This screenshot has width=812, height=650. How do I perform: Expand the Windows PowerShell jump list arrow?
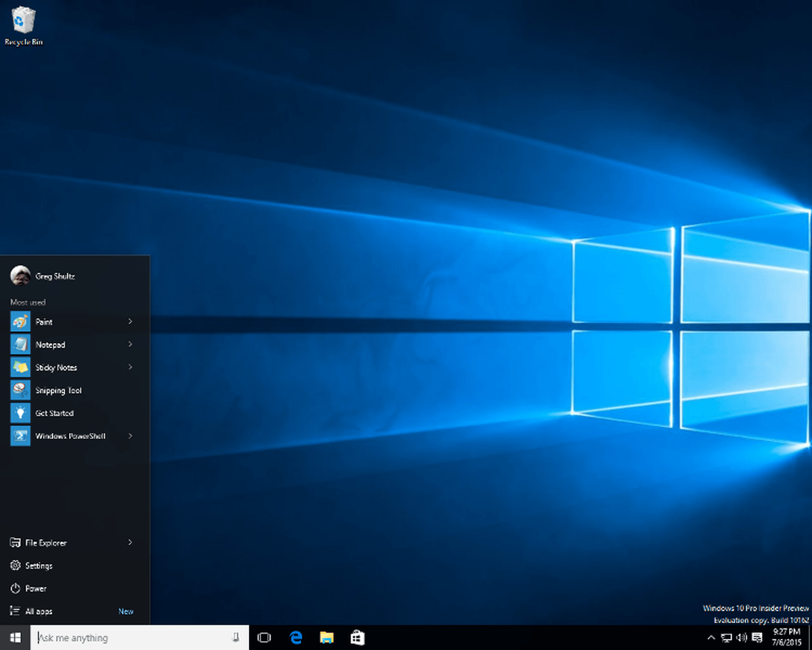[x=130, y=436]
